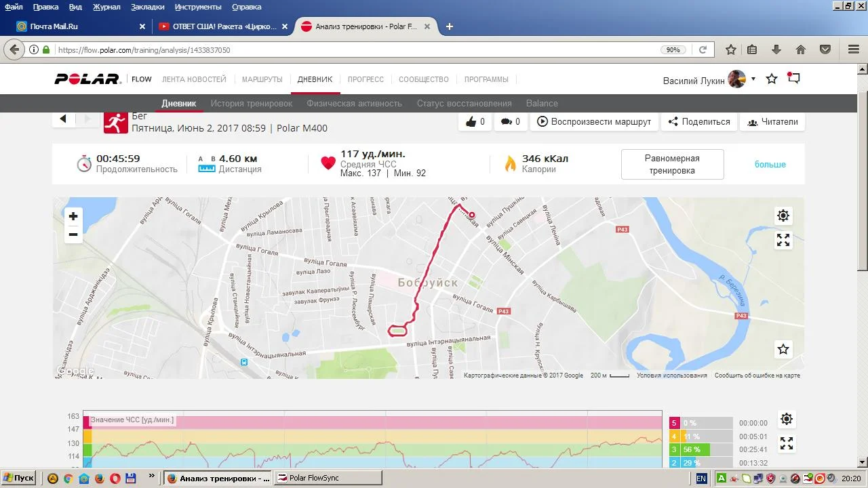Launch Chrome from the quick launch bar
Screen dimensions: 868x488
click(68, 478)
